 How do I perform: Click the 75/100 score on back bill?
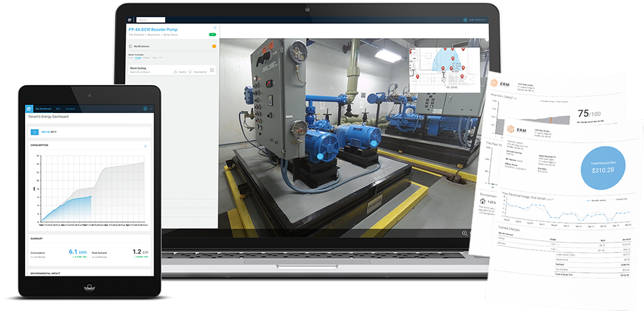click(589, 114)
